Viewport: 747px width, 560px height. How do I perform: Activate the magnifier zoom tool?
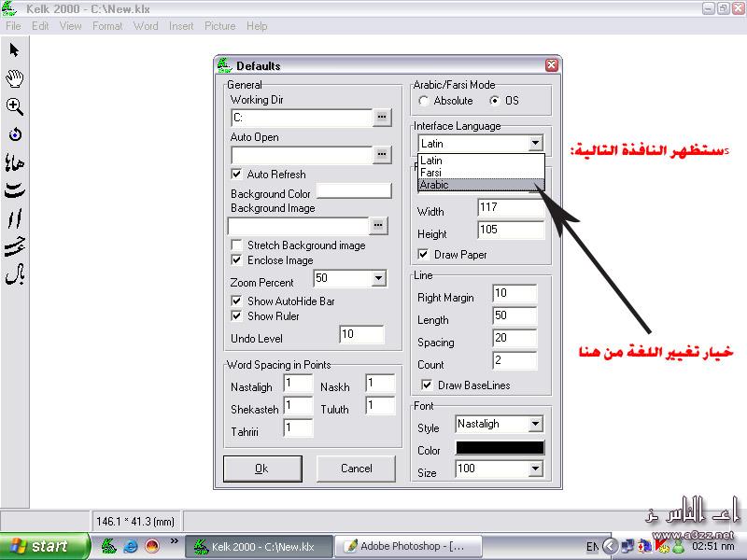point(15,106)
